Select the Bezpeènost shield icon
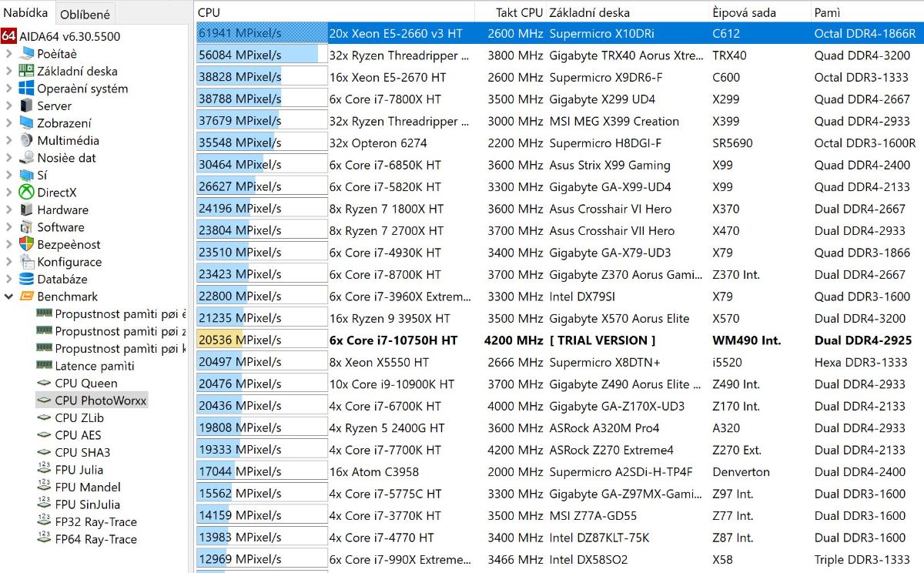 27,244
